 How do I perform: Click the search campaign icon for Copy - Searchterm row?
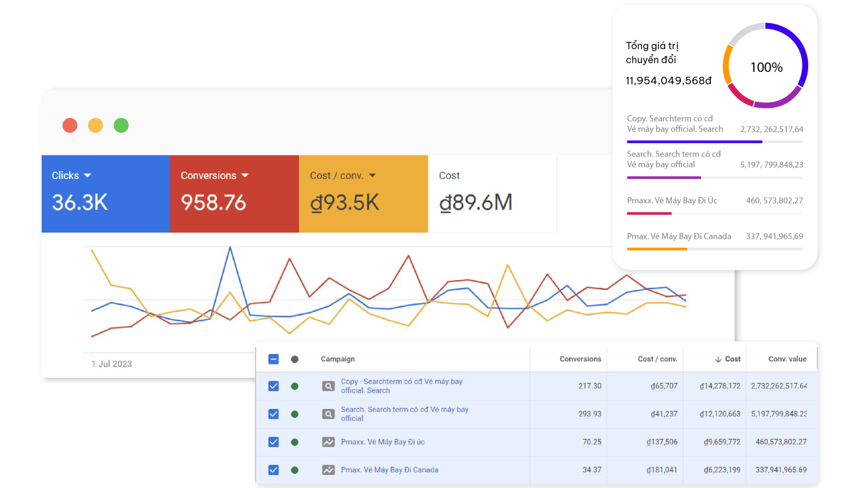(328, 386)
